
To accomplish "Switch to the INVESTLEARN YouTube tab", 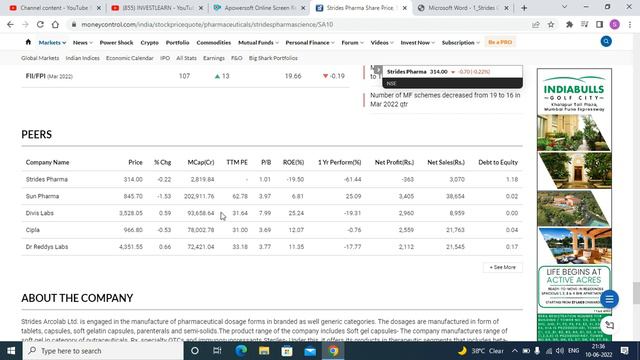I will pyautogui.click(x=157, y=8).
